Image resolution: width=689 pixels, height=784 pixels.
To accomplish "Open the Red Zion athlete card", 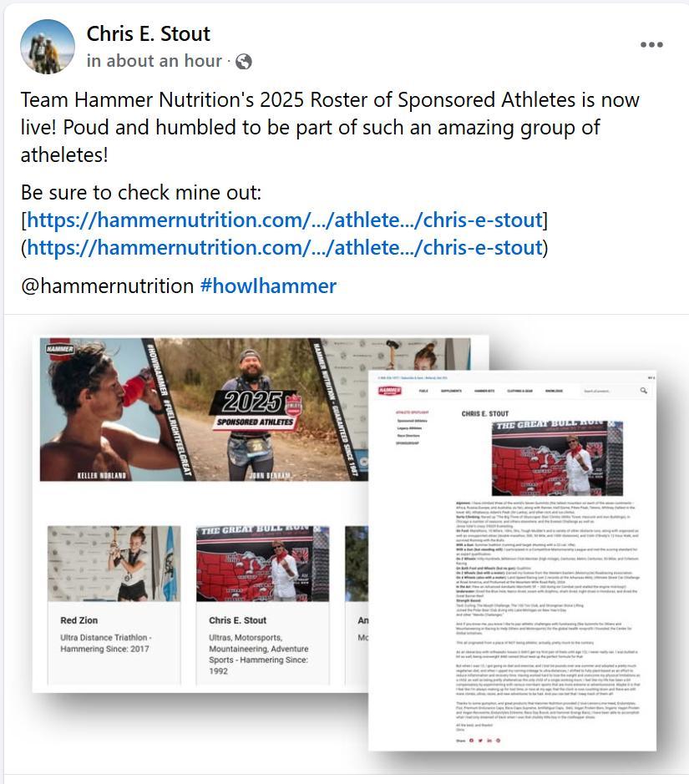I will 114,604.
